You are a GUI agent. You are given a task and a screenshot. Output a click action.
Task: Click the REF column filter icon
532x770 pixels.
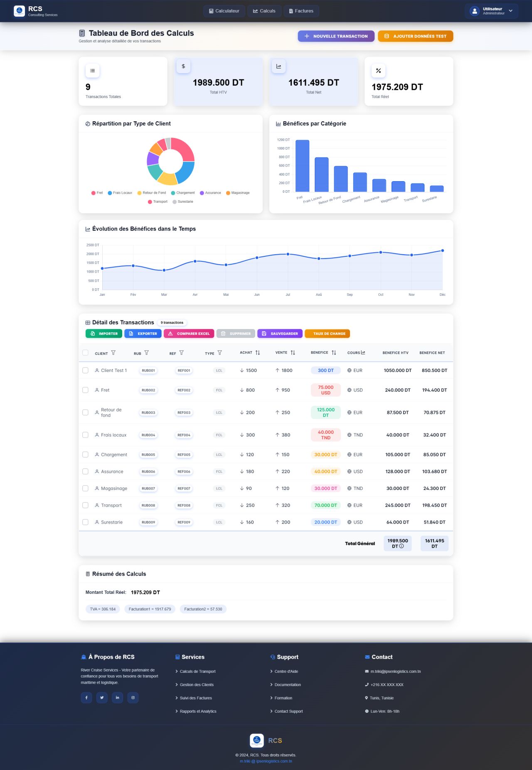[x=181, y=353]
